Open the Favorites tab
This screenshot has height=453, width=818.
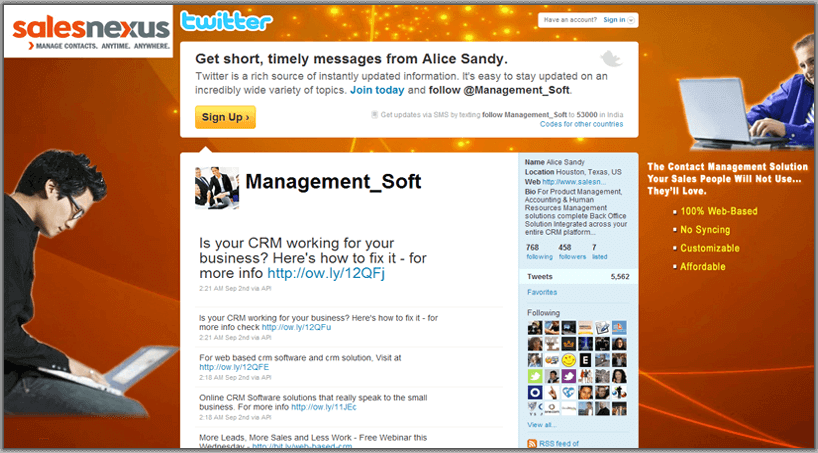point(542,292)
